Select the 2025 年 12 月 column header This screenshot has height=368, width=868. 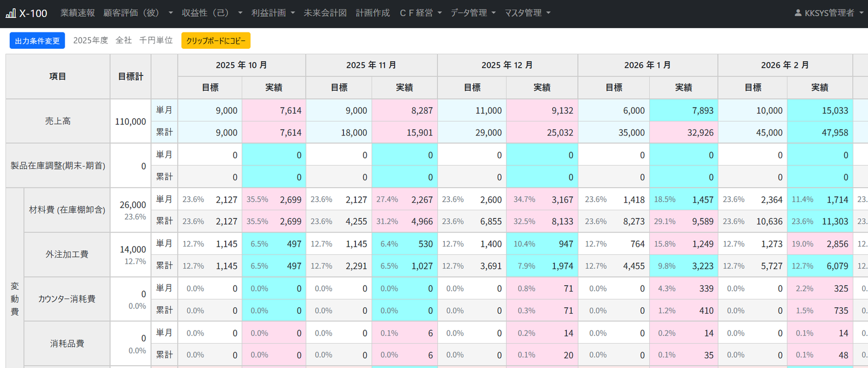pos(507,65)
